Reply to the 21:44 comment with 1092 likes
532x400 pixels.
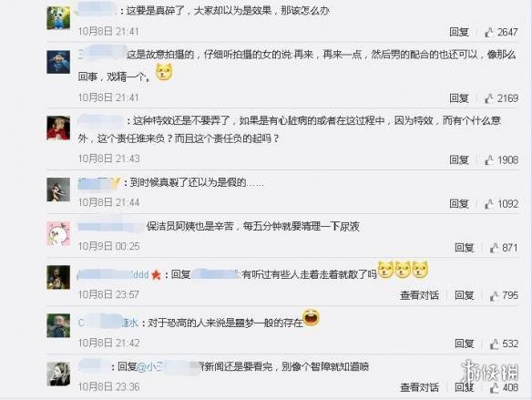(x=459, y=204)
